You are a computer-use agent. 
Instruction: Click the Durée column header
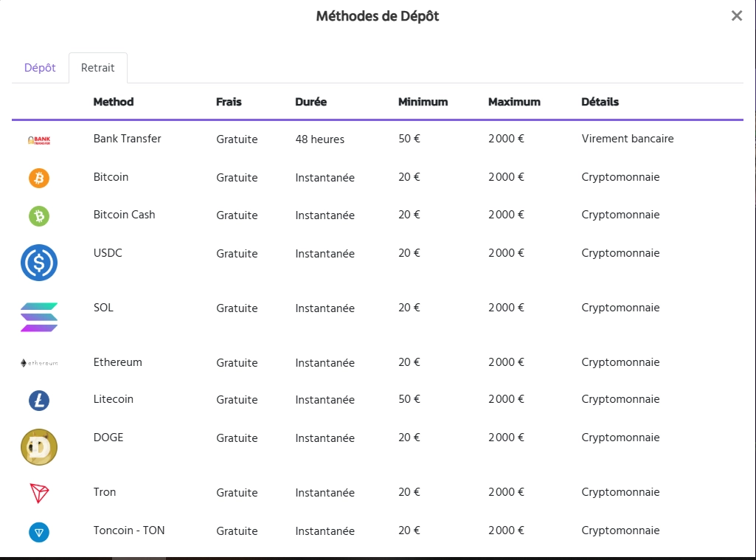click(x=311, y=102)
